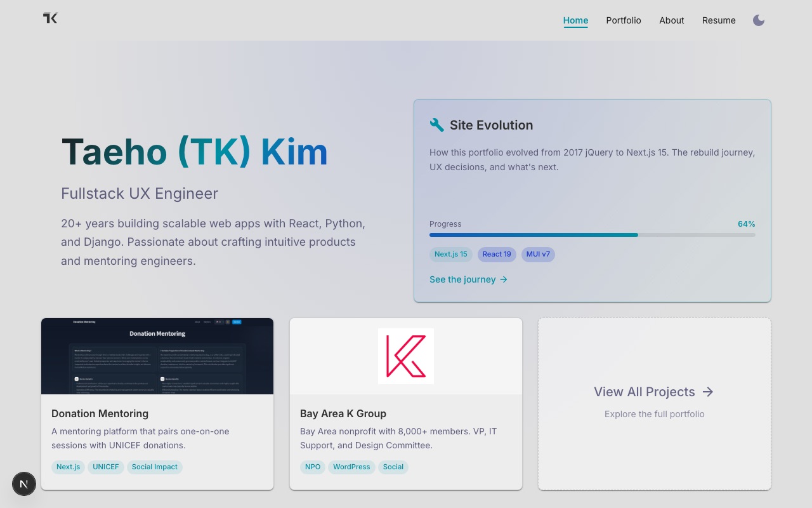Click the arrow next to View All Projects

coord(708,392)
